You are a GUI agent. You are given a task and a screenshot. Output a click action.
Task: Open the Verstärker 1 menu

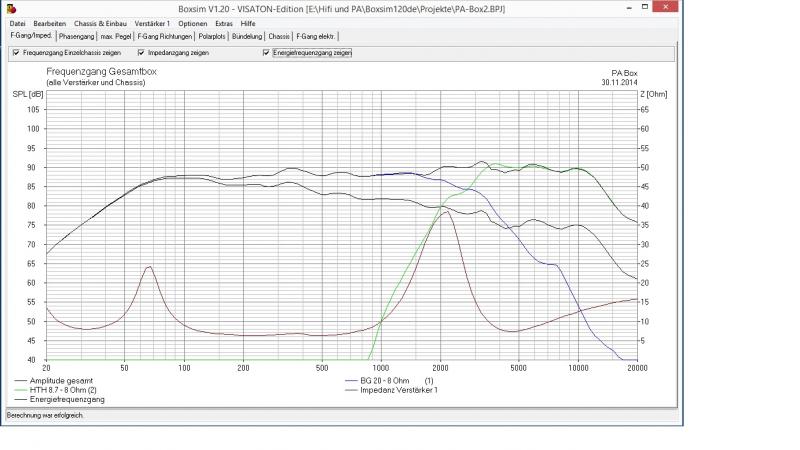click(152, 23)
